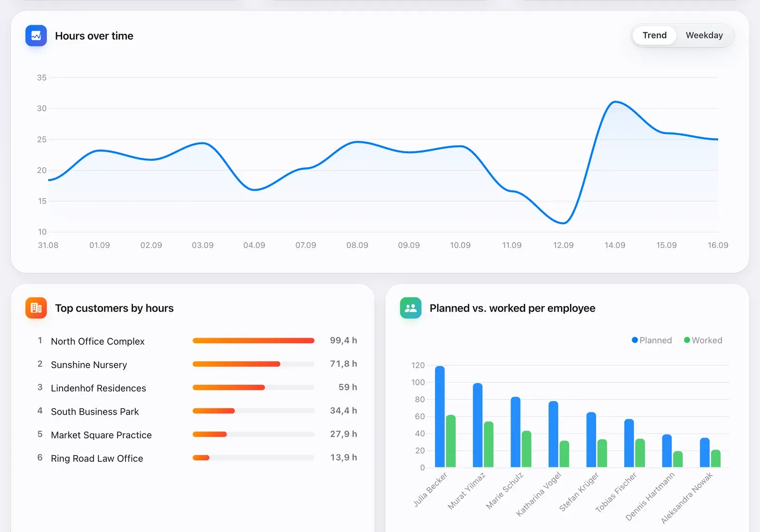Toggle the Planned legend series
The height and width of the screenshot is (532, 760).
(652, 340)
